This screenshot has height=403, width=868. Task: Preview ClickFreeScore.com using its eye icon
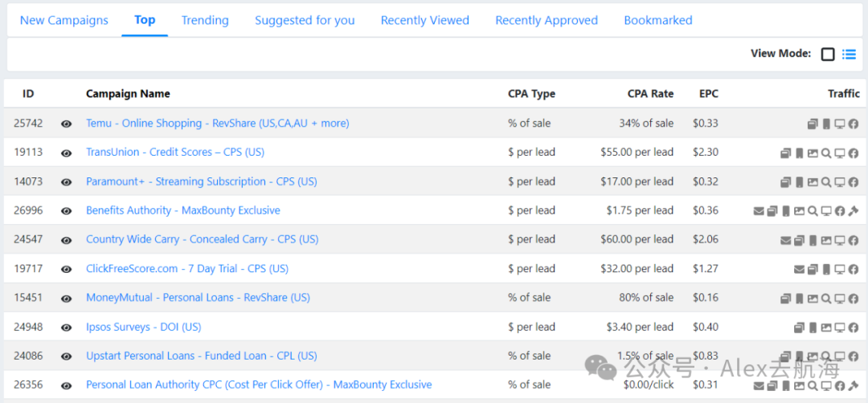pyautogui.click(x=67, y=269)
